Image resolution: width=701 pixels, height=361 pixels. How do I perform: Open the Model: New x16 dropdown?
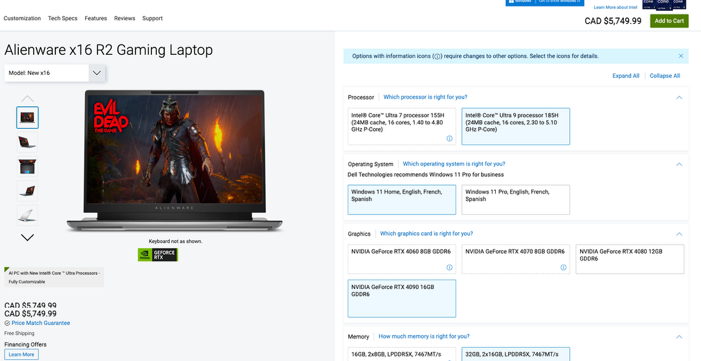[x=55, y=73]
